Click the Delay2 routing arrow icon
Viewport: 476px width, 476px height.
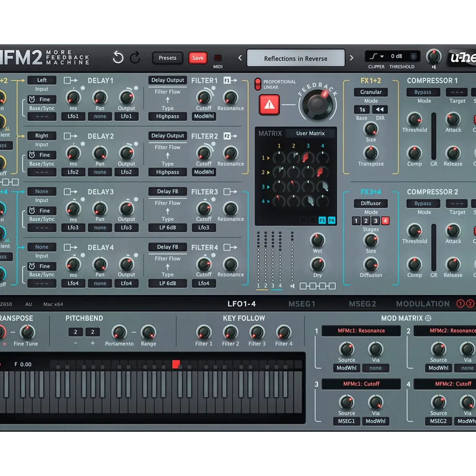coord(71,136)
